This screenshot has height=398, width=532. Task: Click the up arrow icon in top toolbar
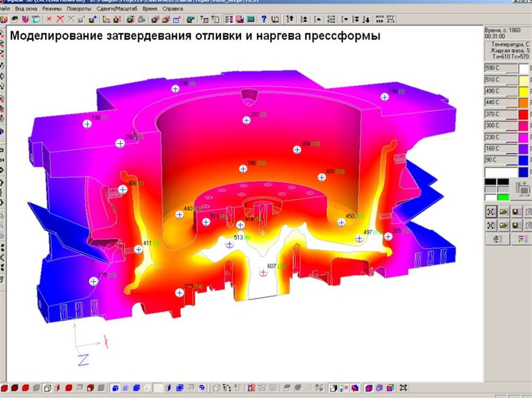pos(290,19)
